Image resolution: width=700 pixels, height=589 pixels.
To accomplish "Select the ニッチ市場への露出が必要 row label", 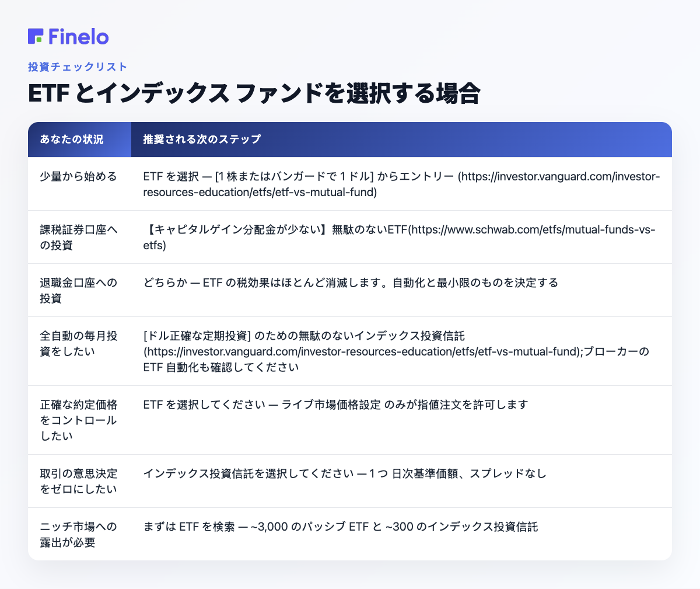I will pos(78,535).
